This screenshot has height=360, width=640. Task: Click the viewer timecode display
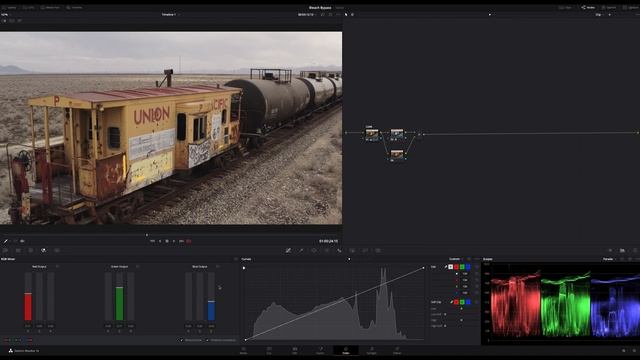click(328, 241)
